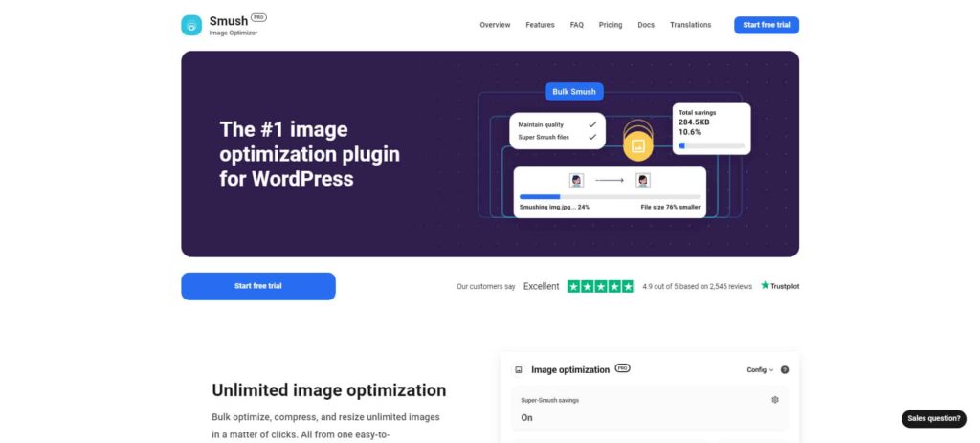Click the help question mark icon
This screenshot has height=443, width=980.
785,370
